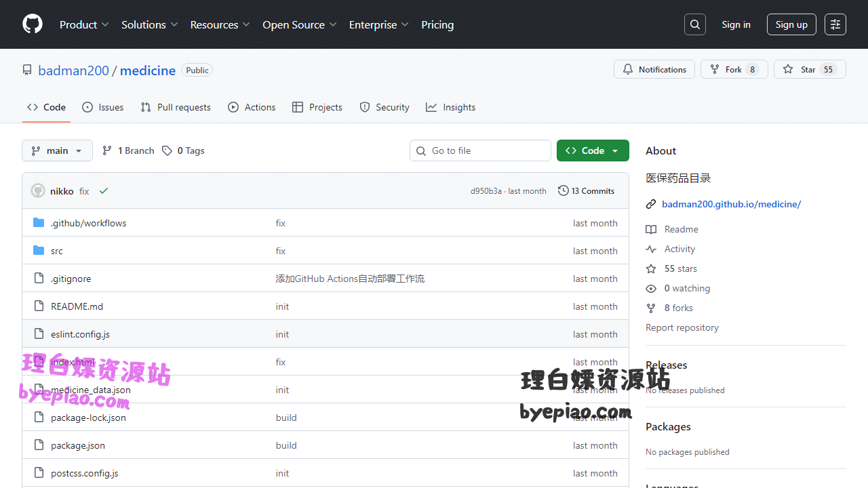Click the src folder icon
The width and height of the screenshot is (868, 488).
point(39,250)
